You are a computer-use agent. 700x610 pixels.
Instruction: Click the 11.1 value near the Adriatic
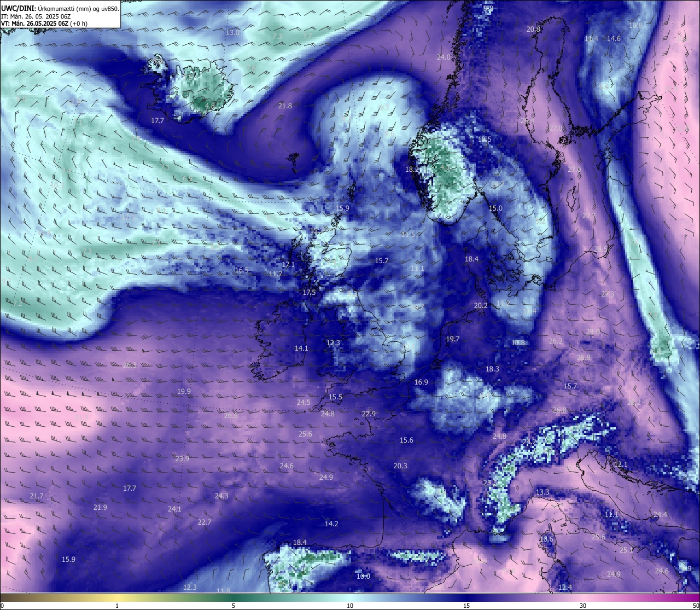(x=611, y=514)
